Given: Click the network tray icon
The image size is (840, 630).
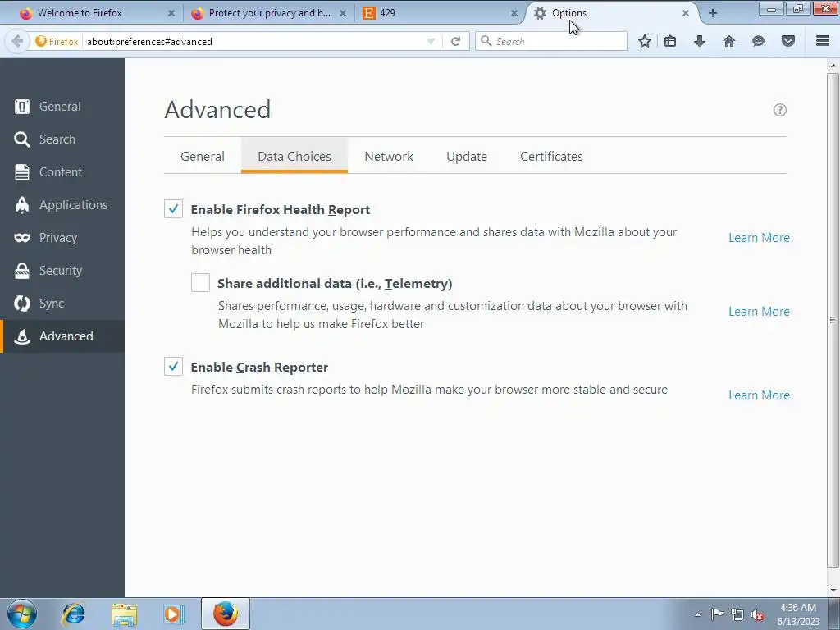Looking at the screenshot, I should 737,614.
